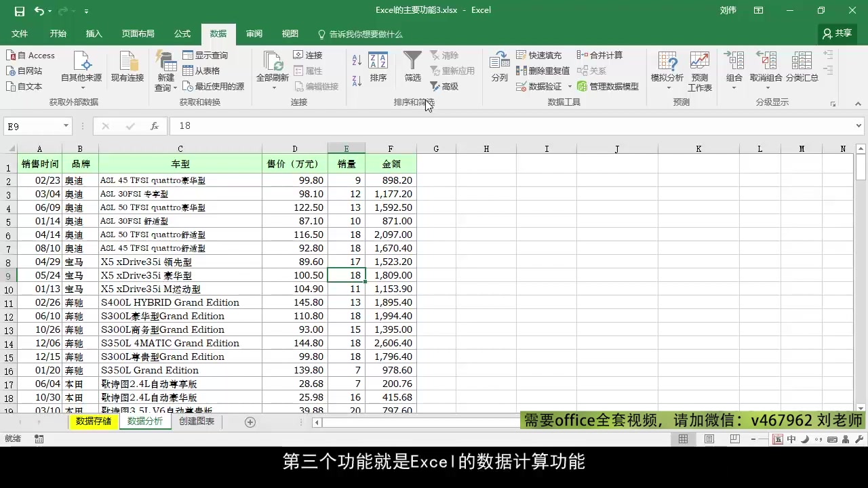
Task: Click the 连接 connections button
Action: (308, 56)
